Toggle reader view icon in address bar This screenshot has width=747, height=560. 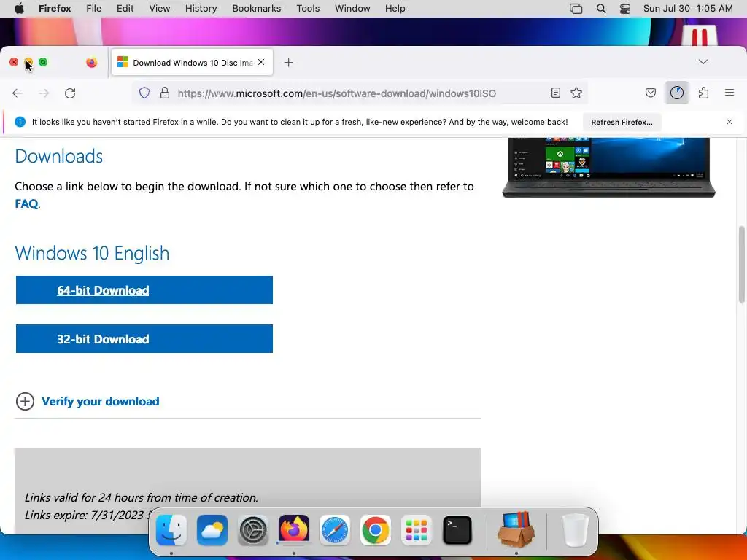[x=555, y=93]
